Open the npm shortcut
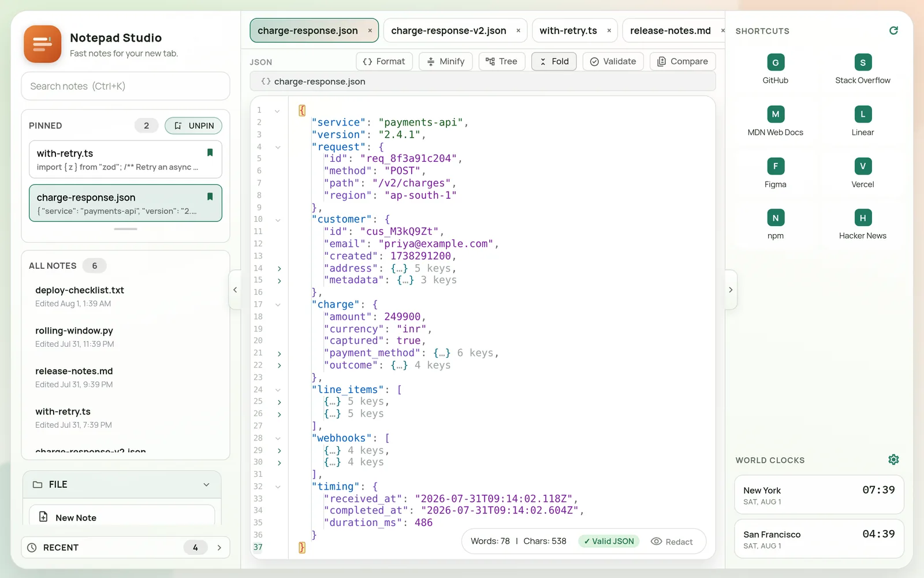This screenshot has width=924, height=578. click(x=775, y=224)
